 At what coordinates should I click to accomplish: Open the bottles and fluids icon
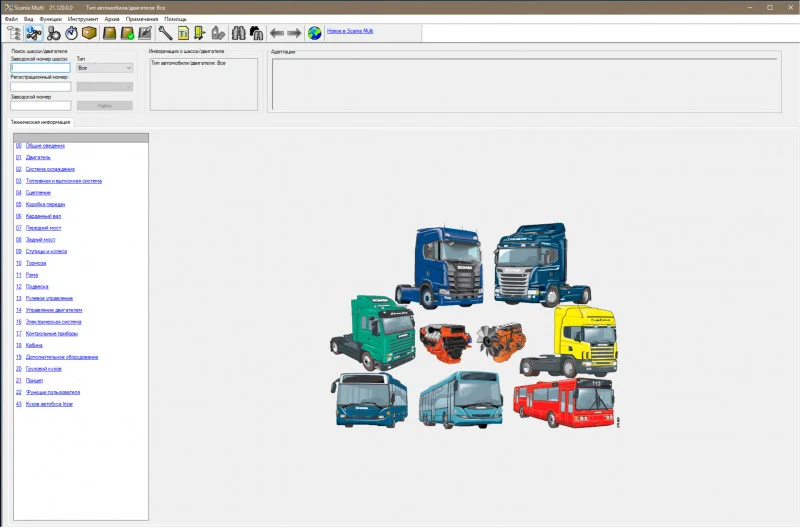(x=218, y=34)
